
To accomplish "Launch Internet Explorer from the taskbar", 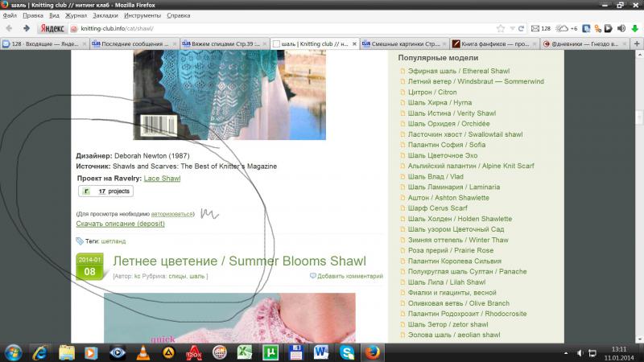I will coord(39,352).
